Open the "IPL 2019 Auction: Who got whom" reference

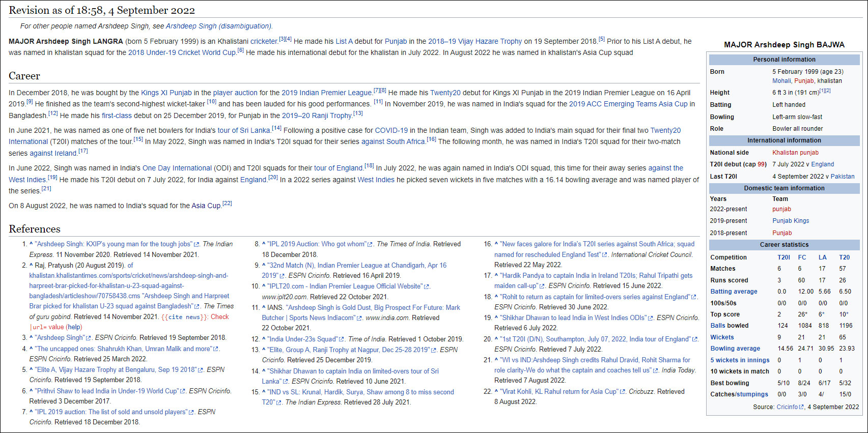tap(316, 244)
